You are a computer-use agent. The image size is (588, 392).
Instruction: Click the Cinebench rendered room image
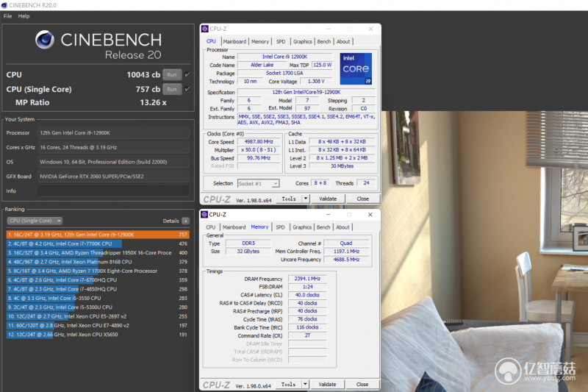click(x=484, y=252)
